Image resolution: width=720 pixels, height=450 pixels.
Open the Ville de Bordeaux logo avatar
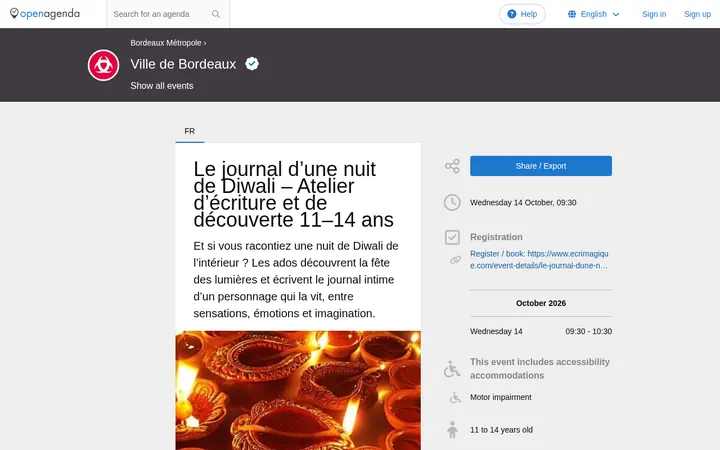click(103, 65)
